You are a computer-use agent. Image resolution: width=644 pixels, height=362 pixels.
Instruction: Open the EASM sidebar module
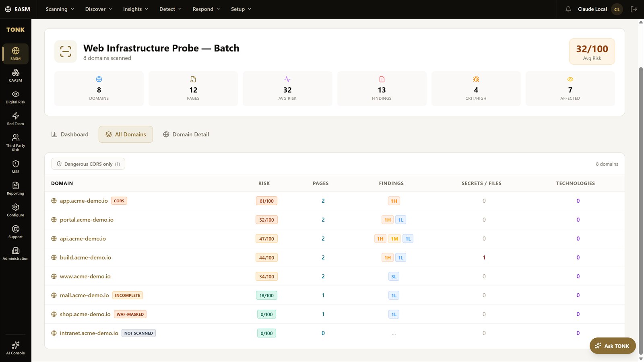(15, 53)
